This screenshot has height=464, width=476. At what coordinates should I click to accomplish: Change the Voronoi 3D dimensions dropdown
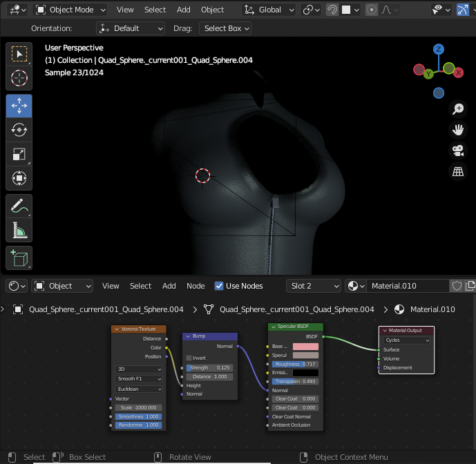tap(138, 369)
